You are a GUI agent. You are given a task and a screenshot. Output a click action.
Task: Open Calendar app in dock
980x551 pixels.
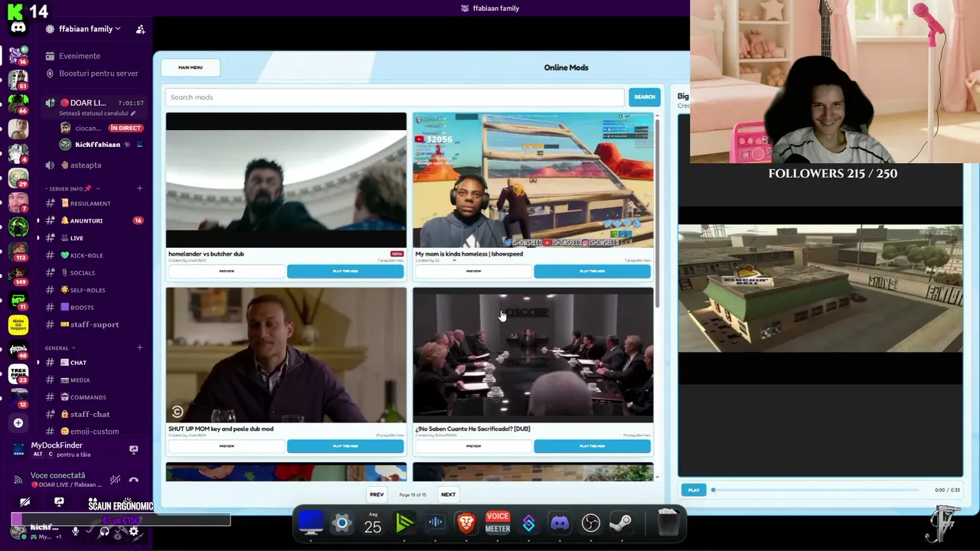pos(373,523)
